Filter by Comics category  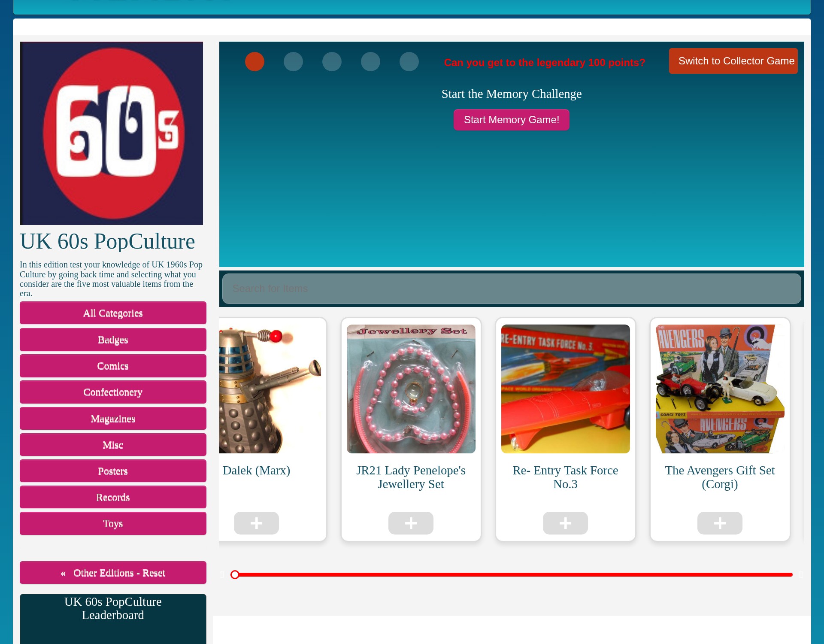(x=113, y=366)
